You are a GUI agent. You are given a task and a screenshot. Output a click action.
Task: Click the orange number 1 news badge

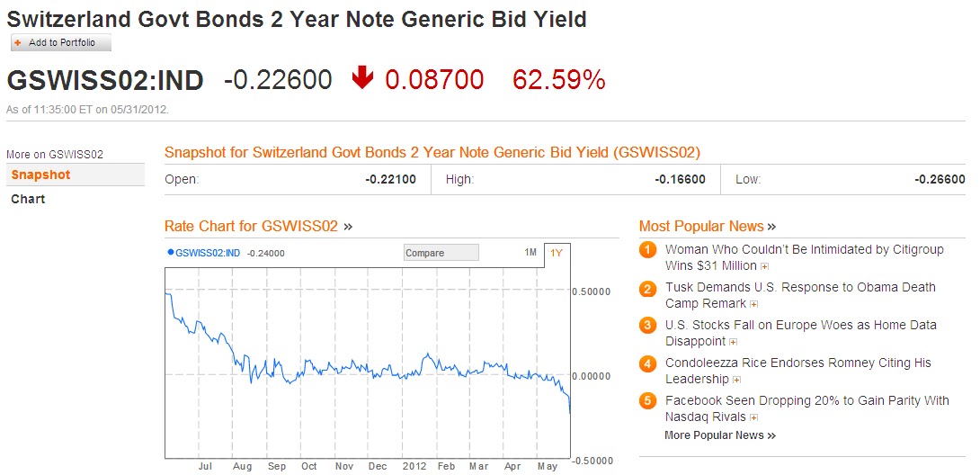(x=648, y=250)
